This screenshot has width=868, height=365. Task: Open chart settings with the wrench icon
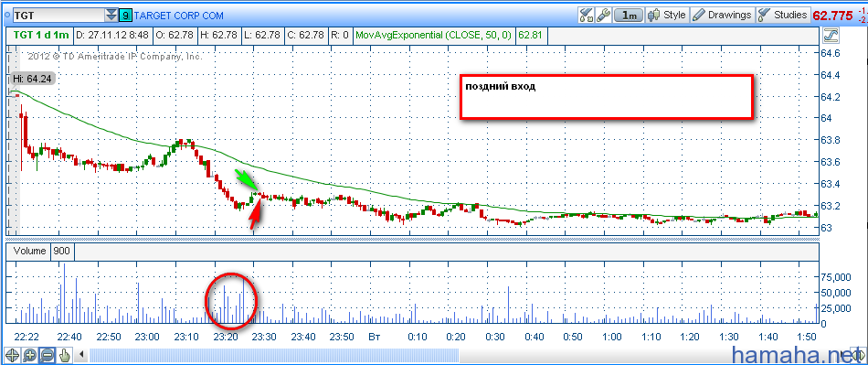[x=603, y=15]
